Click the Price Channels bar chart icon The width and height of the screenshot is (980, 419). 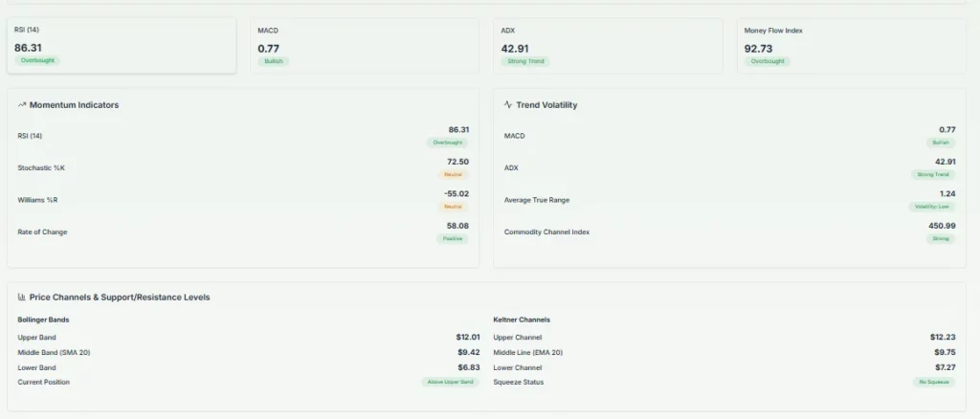tap(21, 298)
